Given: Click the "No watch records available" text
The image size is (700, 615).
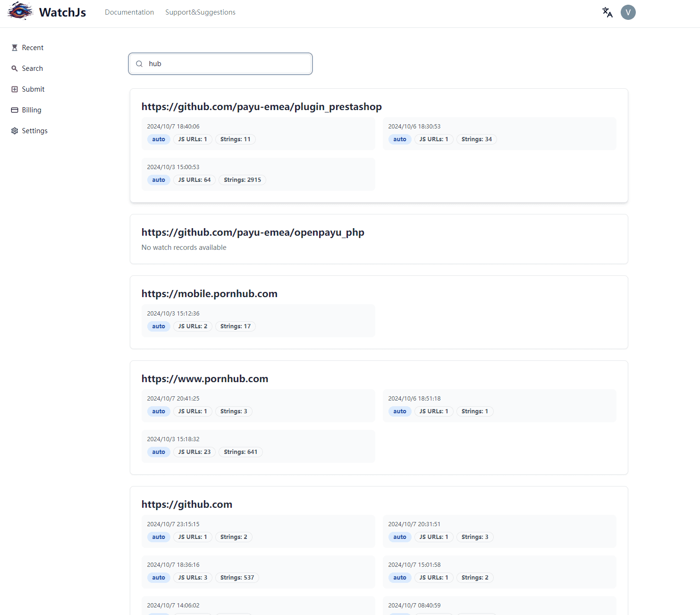Looking at the screenshot, I should tap(184, 248).
